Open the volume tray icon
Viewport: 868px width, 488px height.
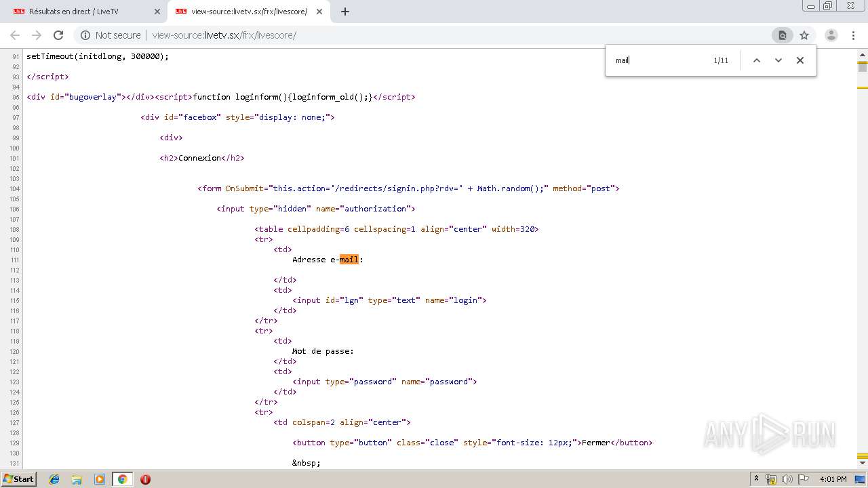tap(787, 479)
